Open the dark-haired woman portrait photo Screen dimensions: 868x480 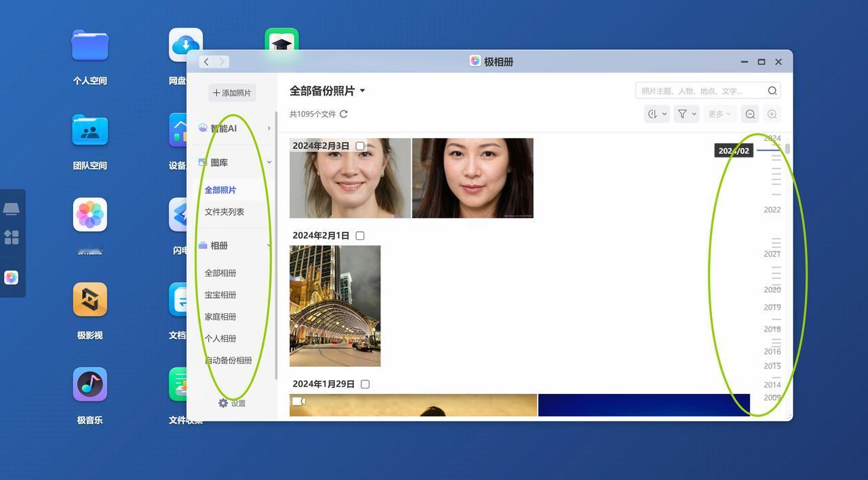[473, 178]
